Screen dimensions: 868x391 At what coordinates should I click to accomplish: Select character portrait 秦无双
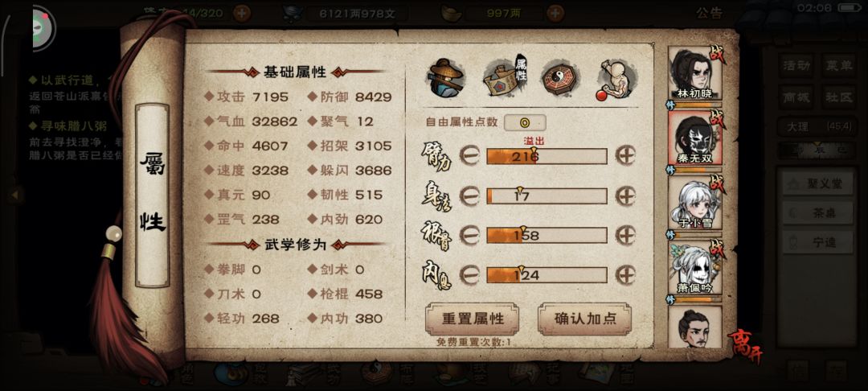(x=694, y=138)
